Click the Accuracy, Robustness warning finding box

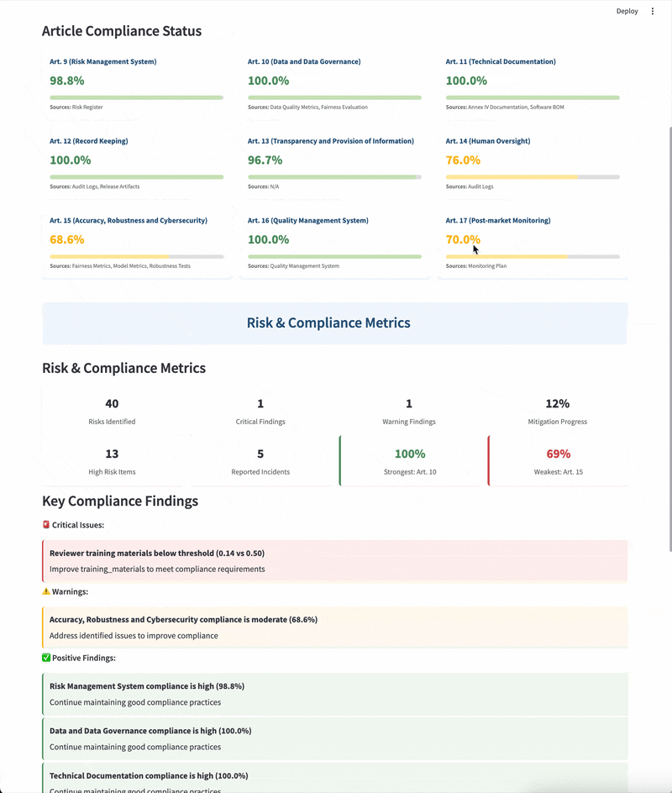[x=334, y=628]
